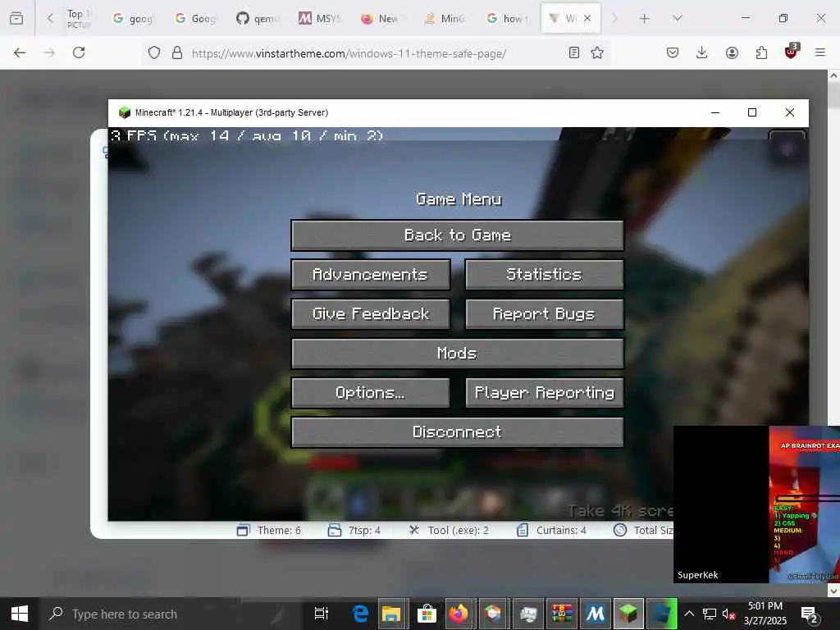Click the Give Feedback button
The image size is (840, 630).
coord(370,313)
